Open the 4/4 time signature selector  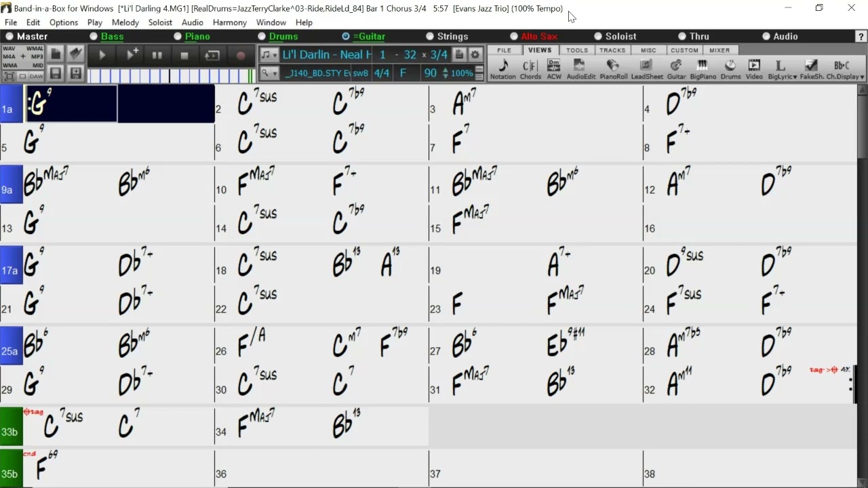tap(382, 73)
